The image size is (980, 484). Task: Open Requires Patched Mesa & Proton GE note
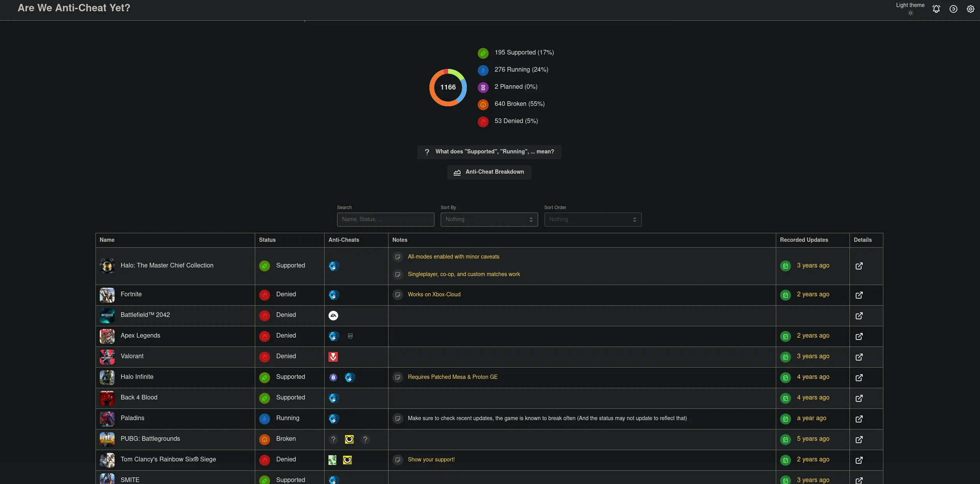[x=452, y=377]
